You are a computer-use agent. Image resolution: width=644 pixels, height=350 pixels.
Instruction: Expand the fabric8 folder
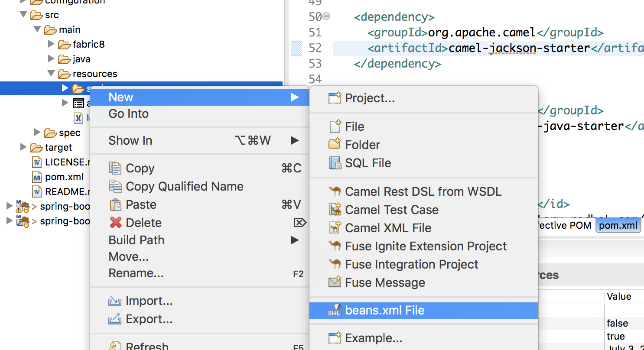click(x=51, y=44)
